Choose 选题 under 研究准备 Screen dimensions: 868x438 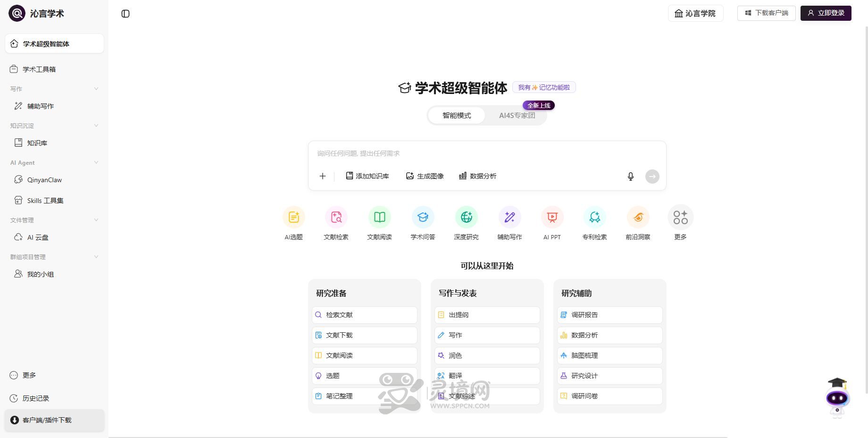[364, 376]
